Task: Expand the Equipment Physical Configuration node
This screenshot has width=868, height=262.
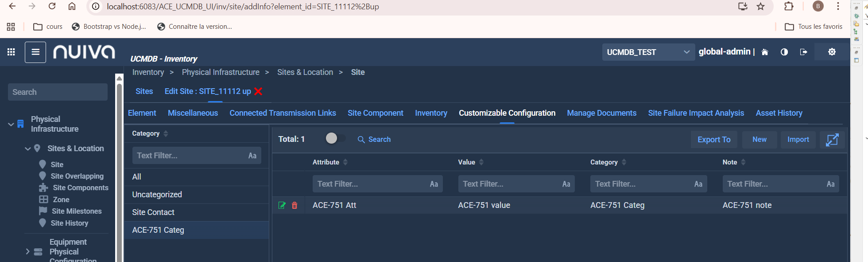Action: click(x=27, y=251)
